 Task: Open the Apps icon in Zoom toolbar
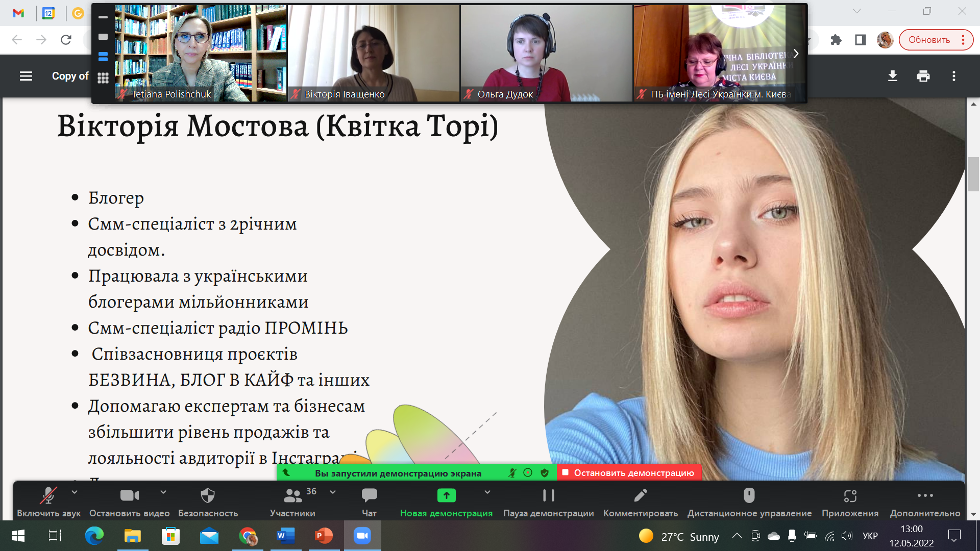(x=850, y=496)
